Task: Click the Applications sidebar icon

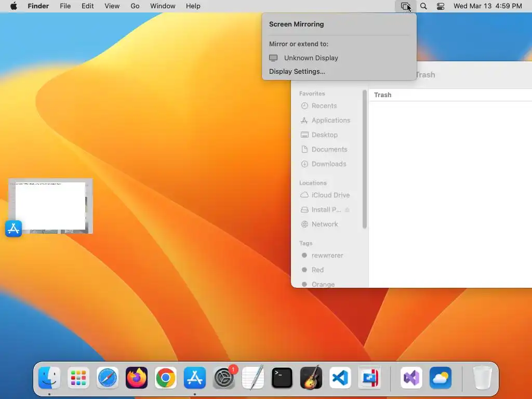Action: 304,121
